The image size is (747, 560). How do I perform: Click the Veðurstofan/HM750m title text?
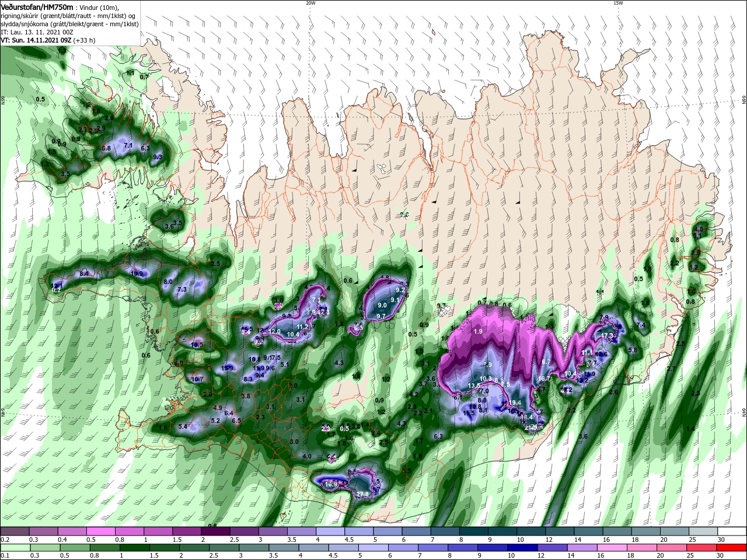pyautogui.click(x=37, y=6)
